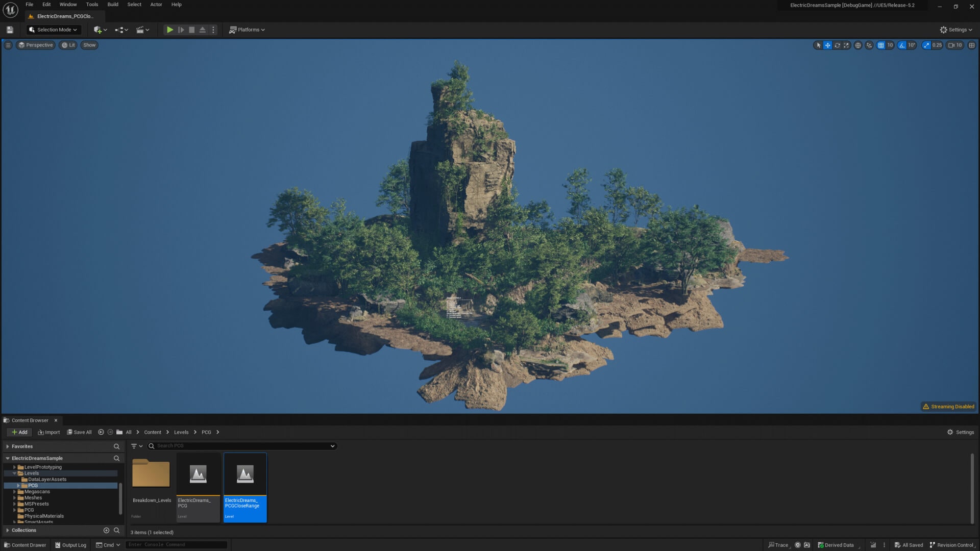The width and height of the screenshot is (980, 551).
Task: Open the scale snap value 0.25
Action: (x=937, y=45)
